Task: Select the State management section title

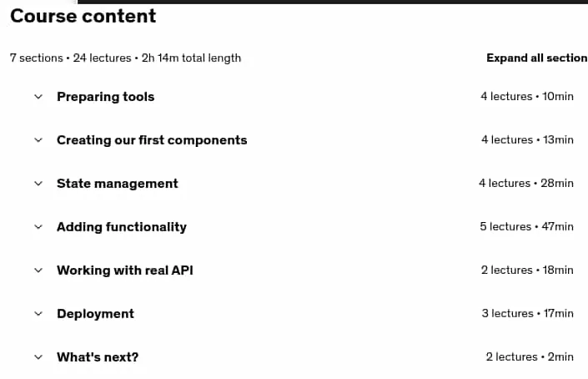Action: (118, 184)
